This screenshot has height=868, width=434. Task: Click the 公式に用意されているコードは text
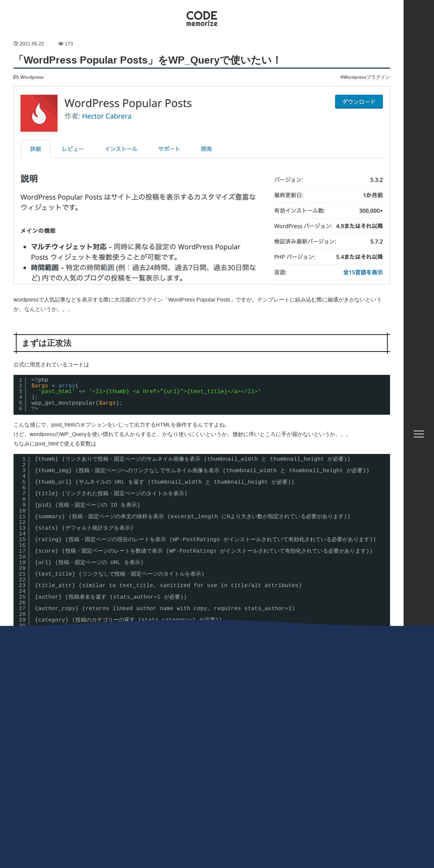(x=51, y=365)
